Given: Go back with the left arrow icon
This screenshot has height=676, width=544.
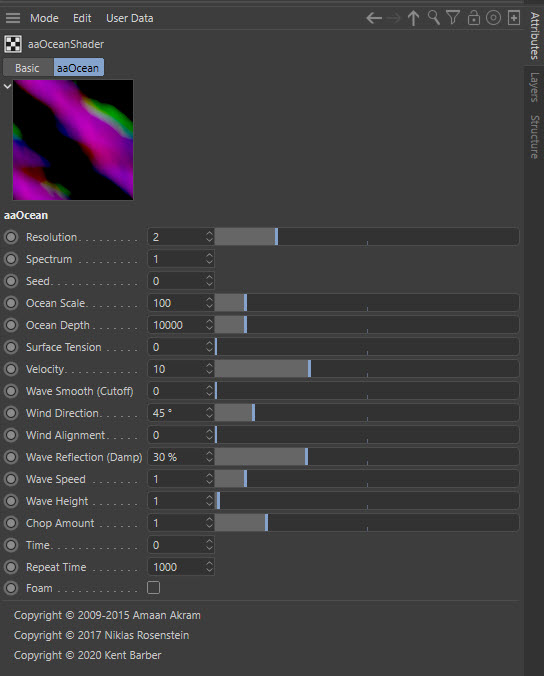Looking at the screenshot, I should point(374,18).
